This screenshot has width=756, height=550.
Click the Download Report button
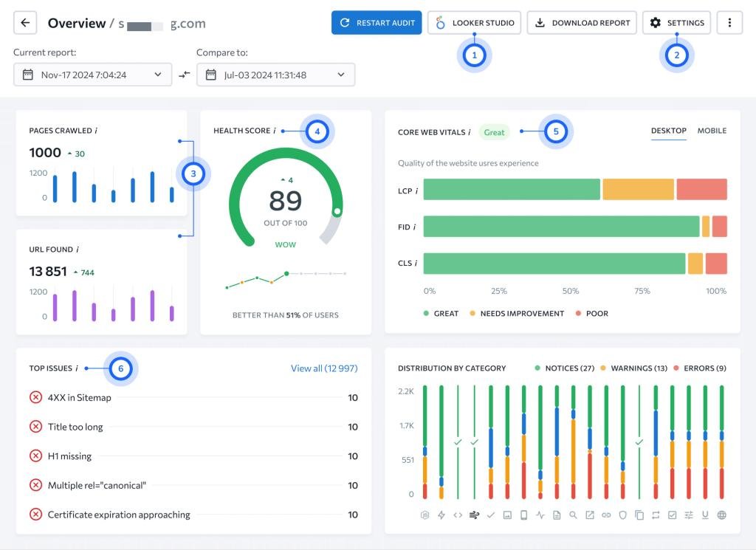tap(582, 23)
